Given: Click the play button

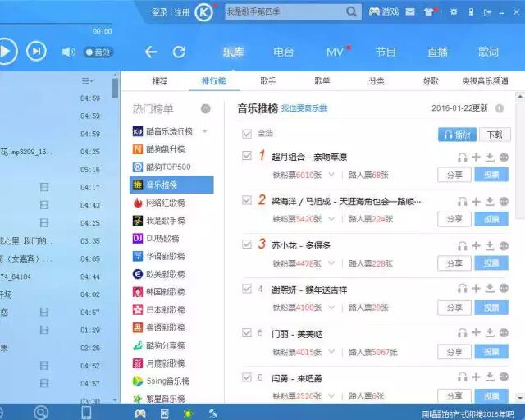Looking at the screenshot, I should click(x=6, y=51).
